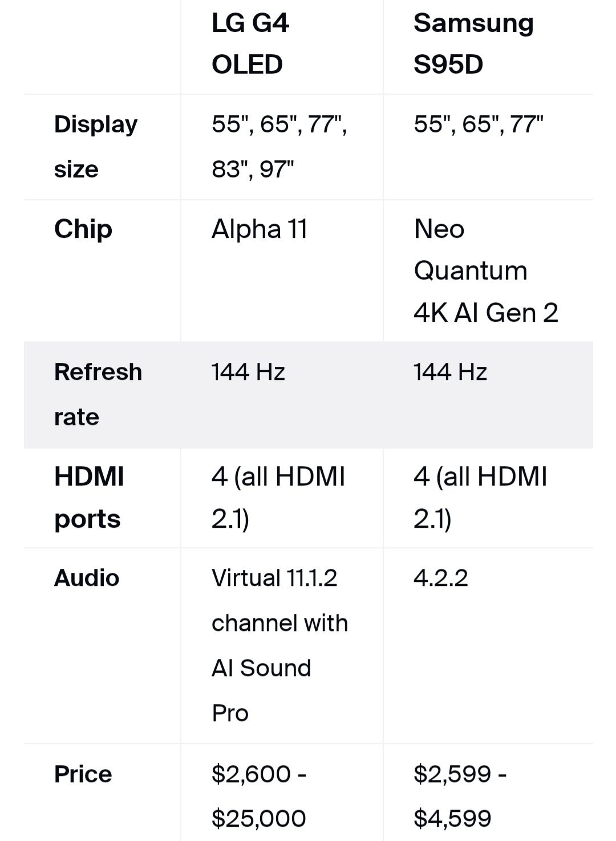
Task: Select the Price row label
Action: (83, 774)
